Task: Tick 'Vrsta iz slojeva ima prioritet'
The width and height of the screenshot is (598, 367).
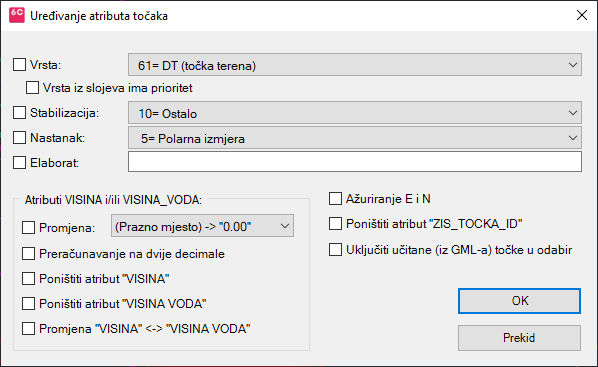Action: coord(32,87)
